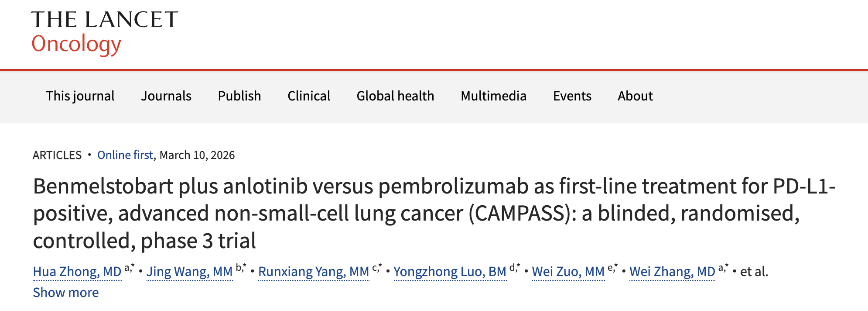Click author Wei Zhang, MD
The width and height of the screenshot is (868, 311).
[x=672, y=272]
